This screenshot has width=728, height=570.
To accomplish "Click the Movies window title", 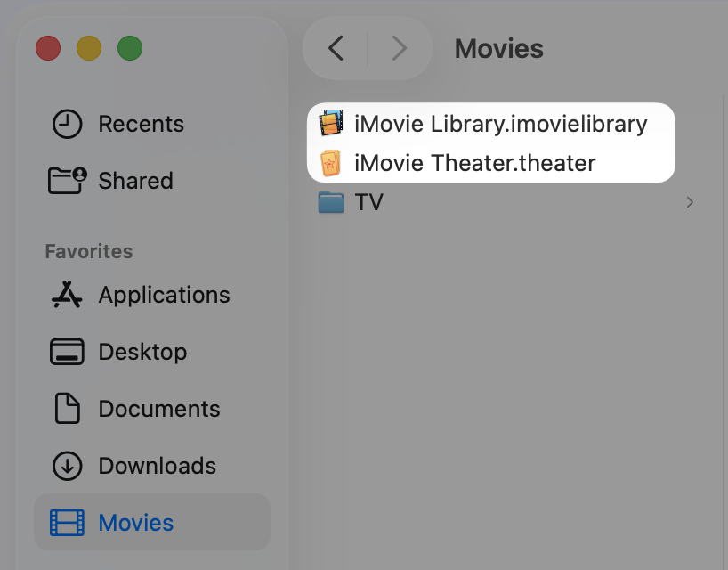I will (498, 48).
